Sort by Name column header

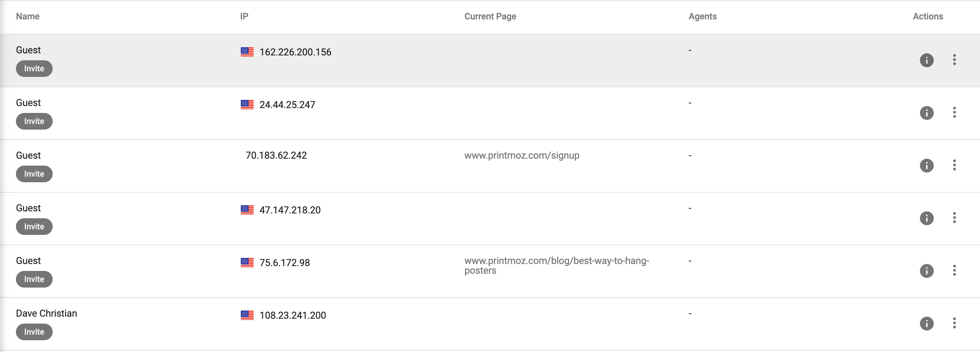point(28,16)
